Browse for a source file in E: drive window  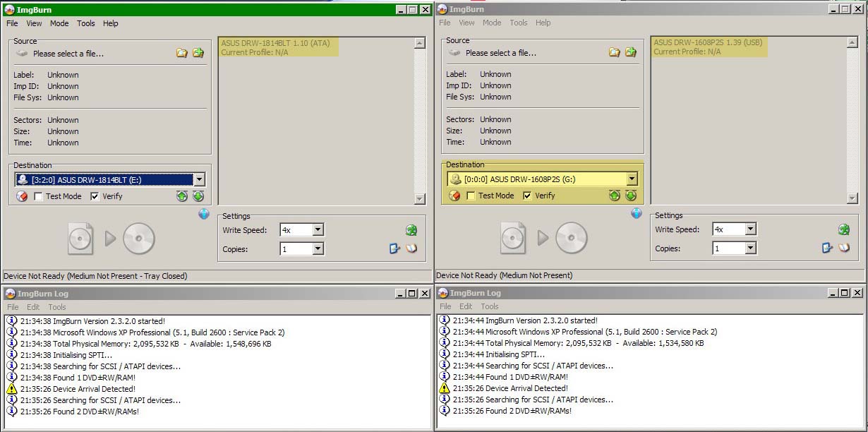coord(182,53)
